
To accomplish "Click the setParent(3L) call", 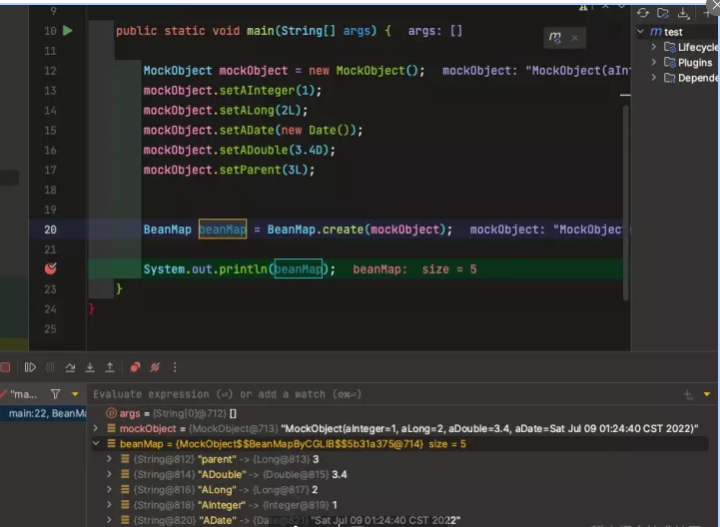I will (x=267, y=170).
